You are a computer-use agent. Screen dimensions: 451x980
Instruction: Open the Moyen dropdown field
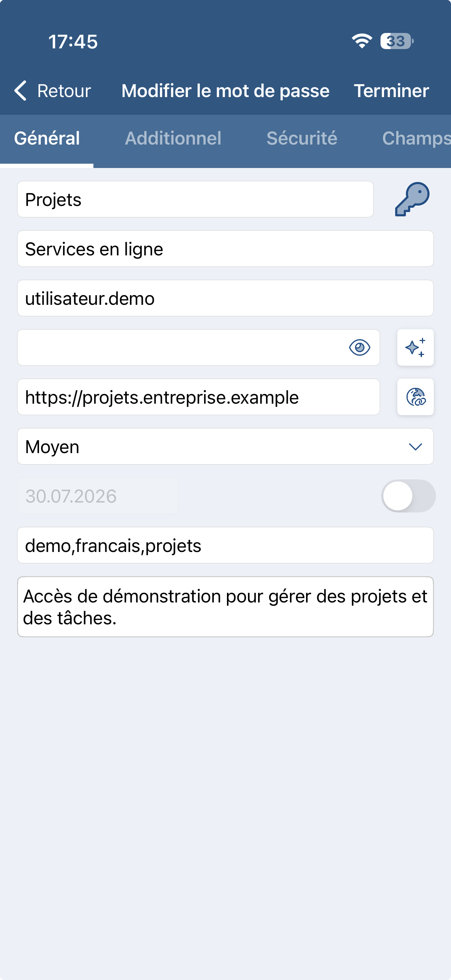pyautogui.click(x=225, y=446)
